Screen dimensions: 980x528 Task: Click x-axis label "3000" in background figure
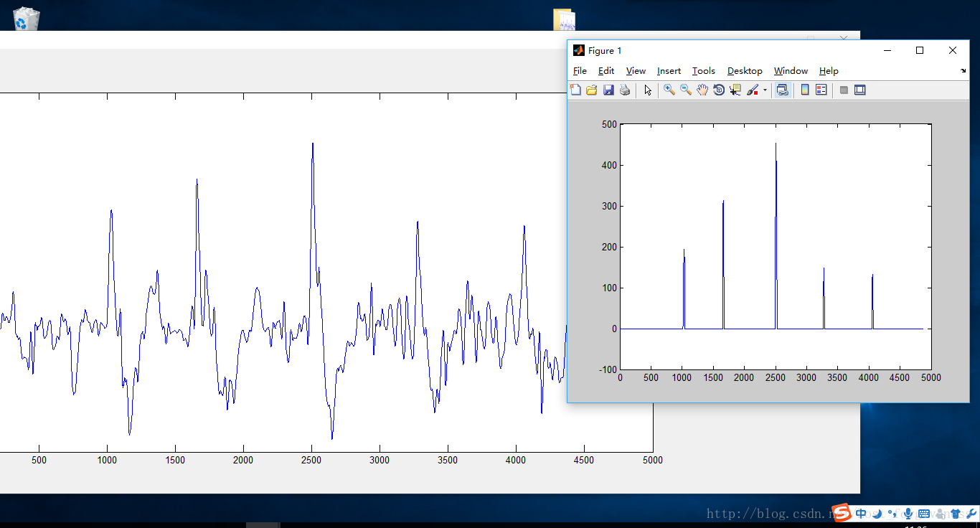pyautogui.click(x=380, y=460)
